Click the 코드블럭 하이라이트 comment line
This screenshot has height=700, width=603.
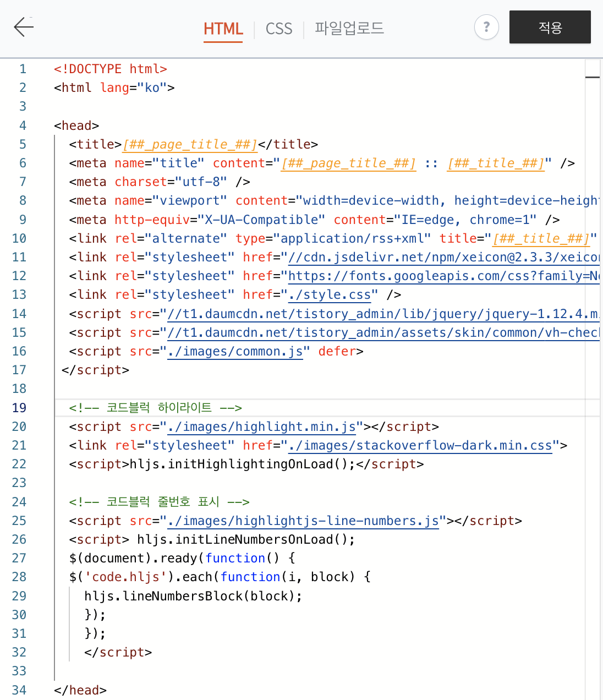156,408
